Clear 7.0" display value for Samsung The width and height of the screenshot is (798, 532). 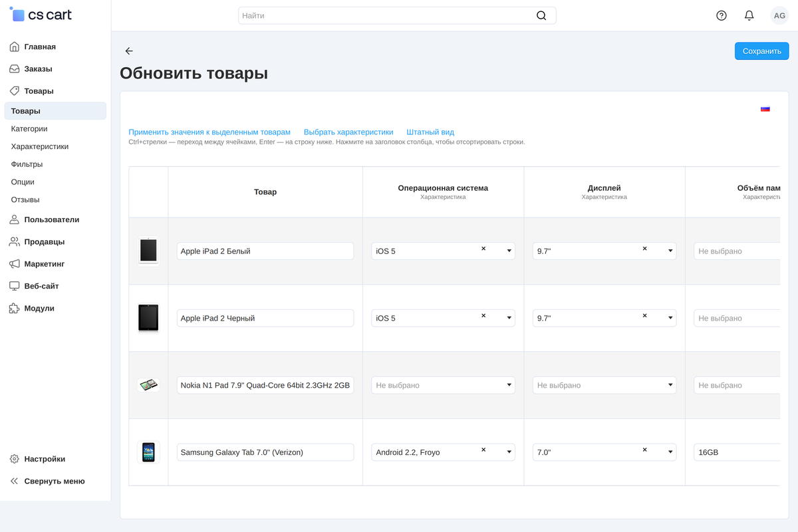[x=644, y=450]
